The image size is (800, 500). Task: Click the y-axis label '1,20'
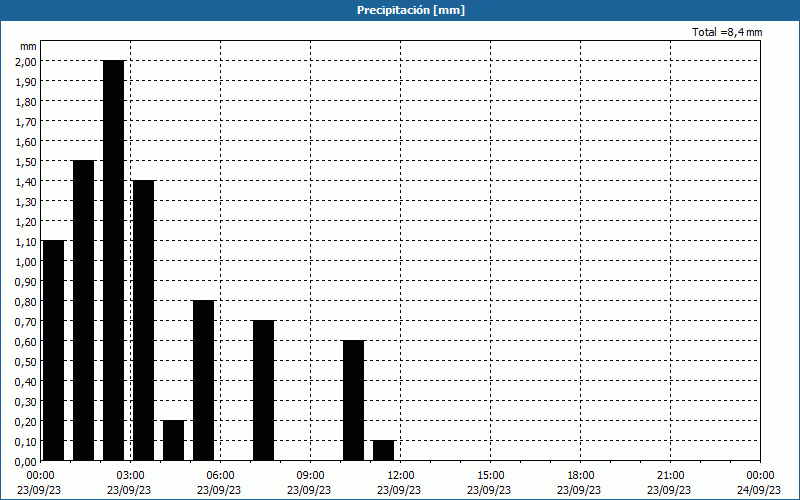28,221
